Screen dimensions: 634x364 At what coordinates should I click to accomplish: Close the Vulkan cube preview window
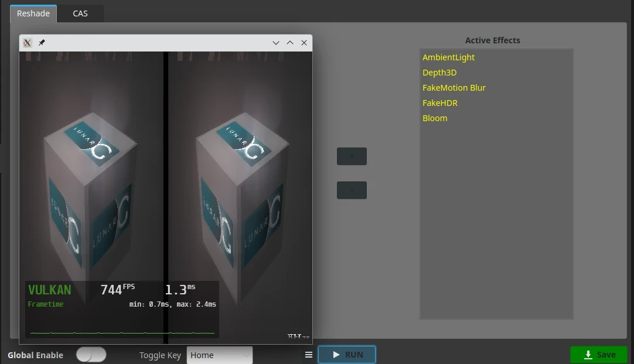(304, 43)
